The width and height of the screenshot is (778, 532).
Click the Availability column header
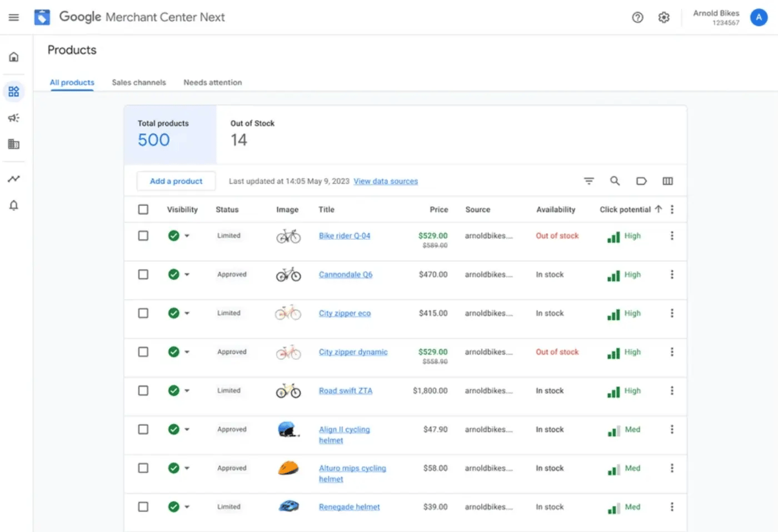coord(556,209)
